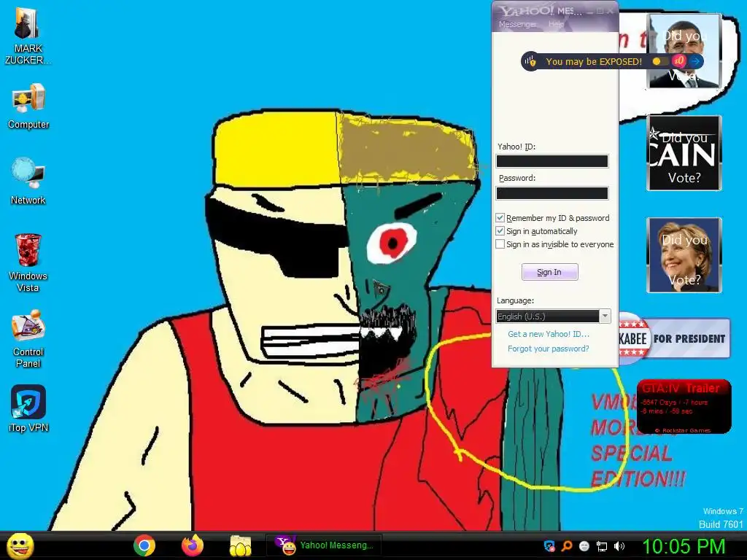Open the MARK ZUCKER... desktop icon
Image resolution: width=747 pixels, height=560 pixels.
click(28, 36)
